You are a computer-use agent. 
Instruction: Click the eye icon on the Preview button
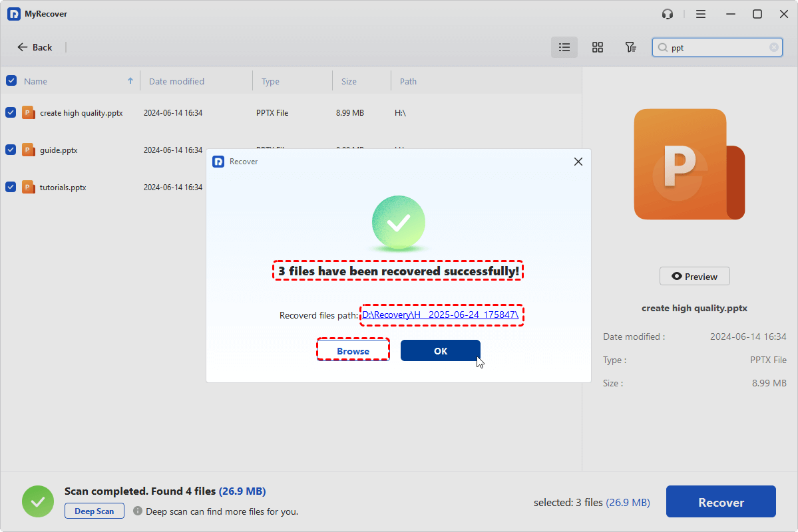click(x=676, y=276)
